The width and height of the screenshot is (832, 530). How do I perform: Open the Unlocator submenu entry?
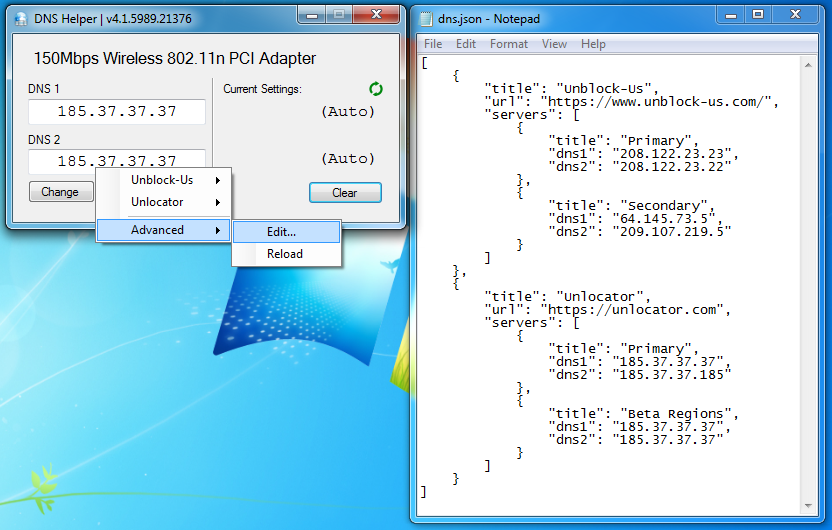[163, 202]
